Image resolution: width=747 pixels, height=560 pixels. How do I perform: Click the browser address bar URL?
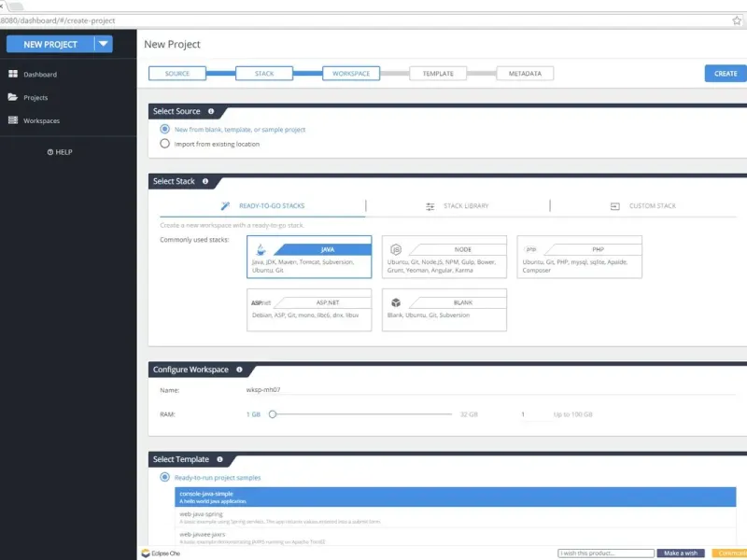tap(58, 21)
